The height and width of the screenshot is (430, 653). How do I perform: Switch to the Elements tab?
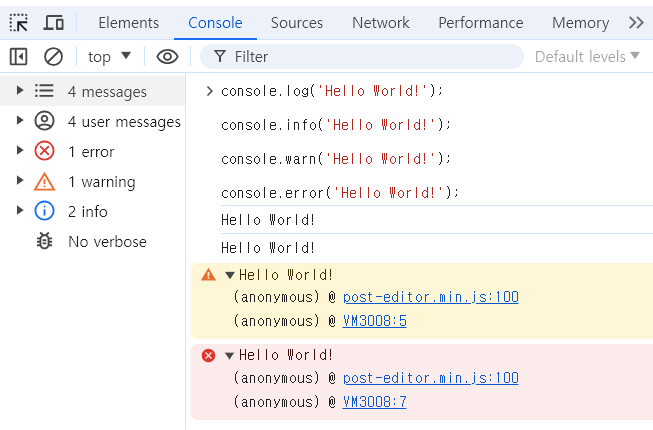pos(128,22)
